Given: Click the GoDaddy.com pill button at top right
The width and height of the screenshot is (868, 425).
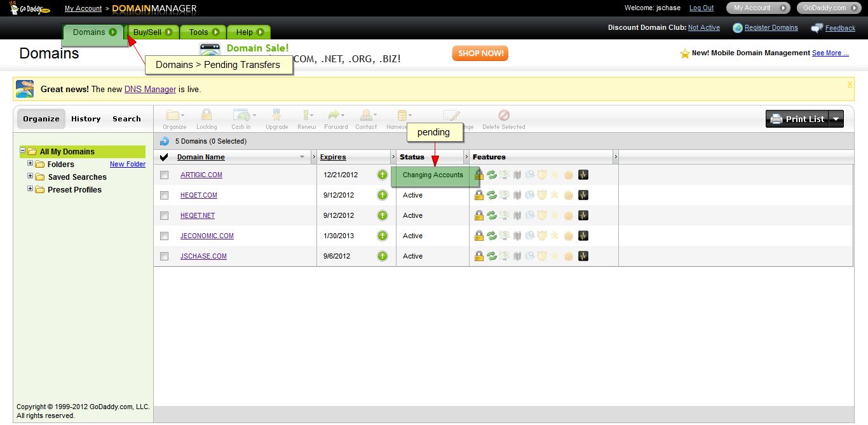Looking at the screenshot, I should coord(829,8).
